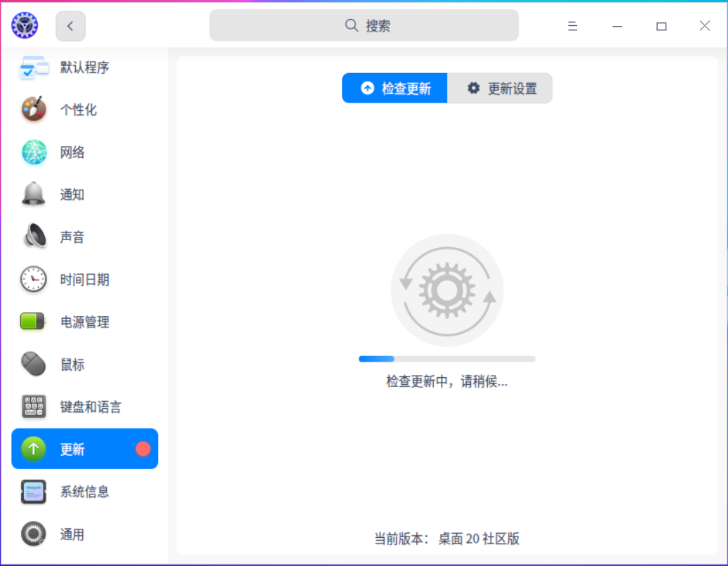Click the red update notification dot

point(143,449)
